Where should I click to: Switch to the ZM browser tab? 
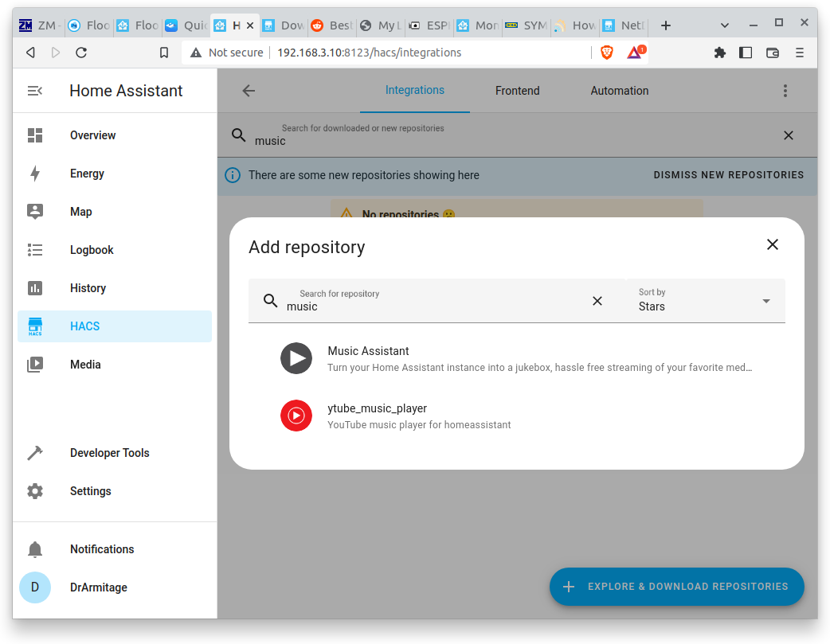[x=41, y=25]
